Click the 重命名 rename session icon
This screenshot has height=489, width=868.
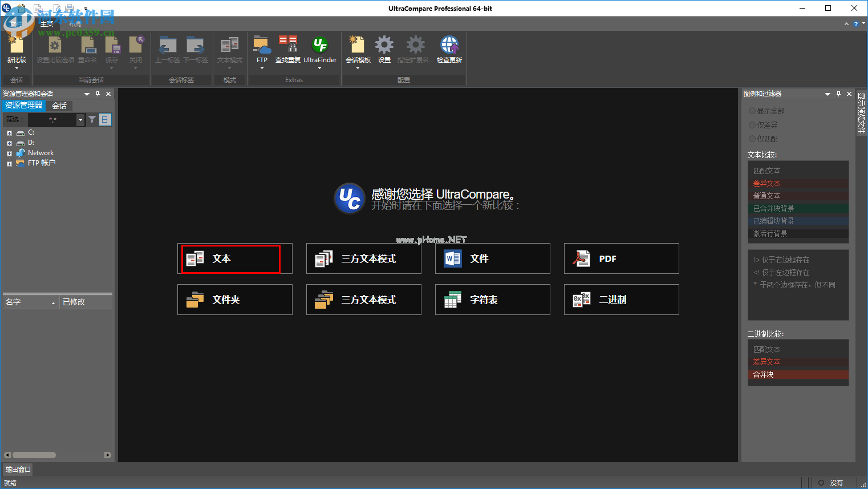click(87, 45)
